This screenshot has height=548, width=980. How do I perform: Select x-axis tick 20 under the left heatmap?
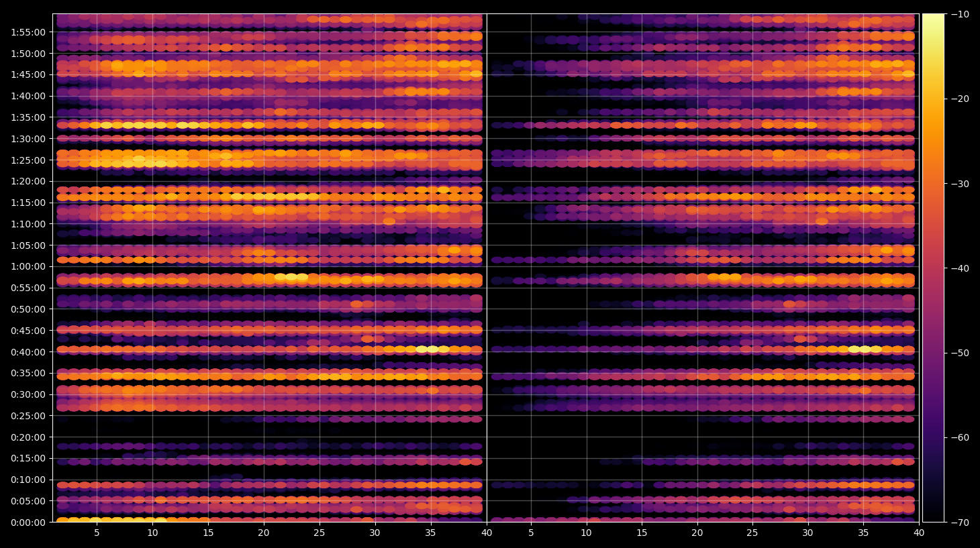pos(264,533)
